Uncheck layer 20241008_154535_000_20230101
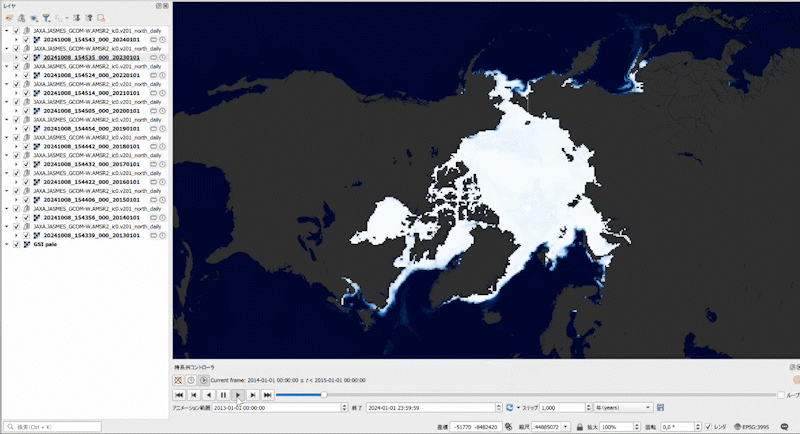Screen dimensions: 800x434 (x=27, y=58)
